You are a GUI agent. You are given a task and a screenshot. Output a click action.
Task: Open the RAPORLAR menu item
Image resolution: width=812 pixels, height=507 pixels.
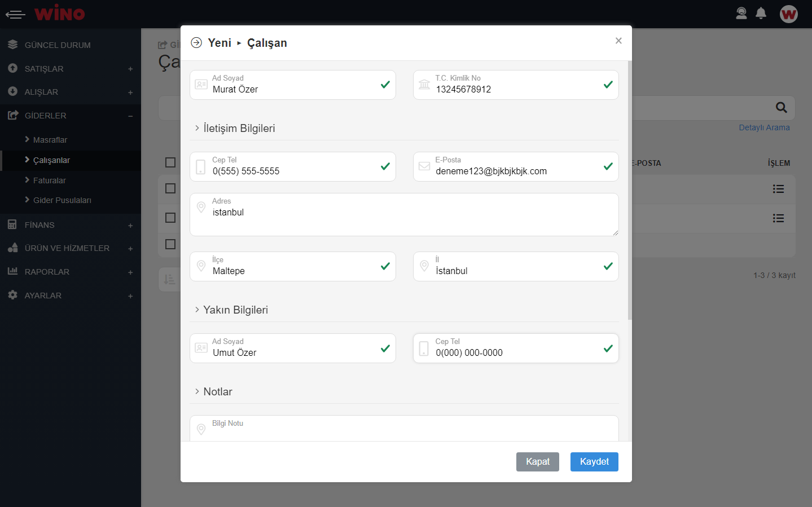click(47, 272)
